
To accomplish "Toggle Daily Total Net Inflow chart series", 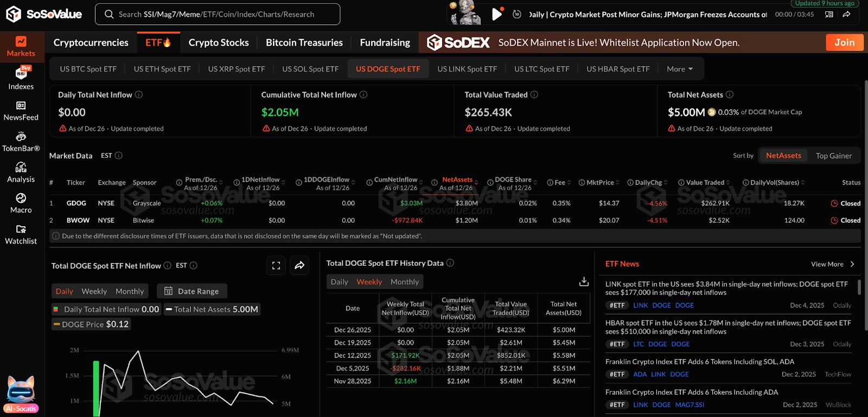I will tap(106, 310).
